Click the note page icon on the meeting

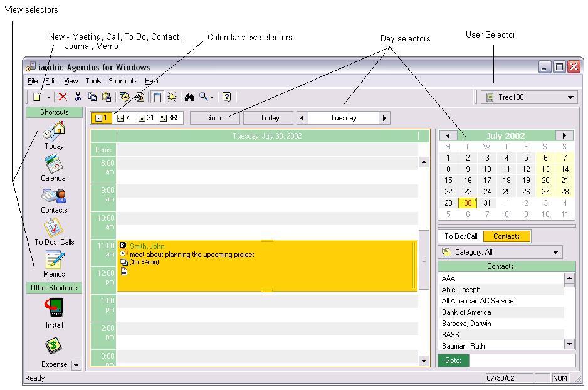click(x=124, y=271)
